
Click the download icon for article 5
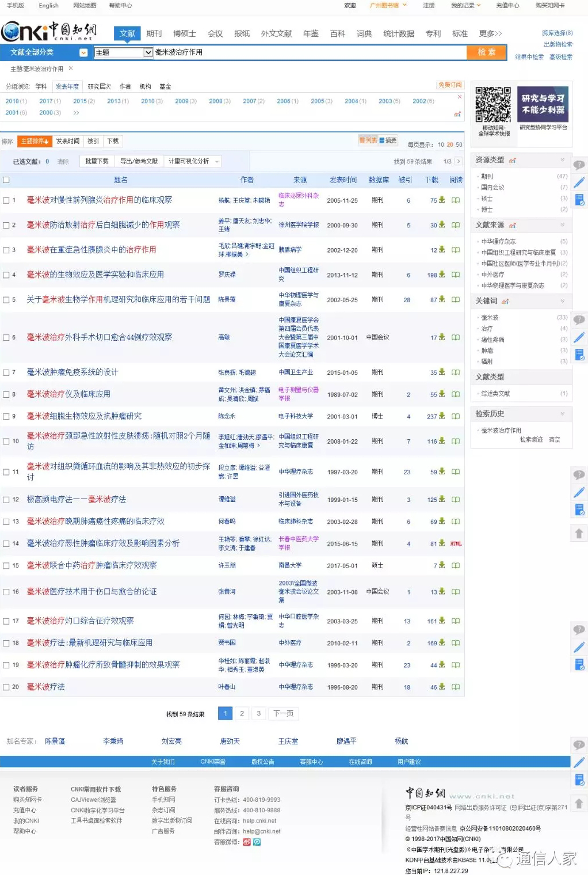442,299
